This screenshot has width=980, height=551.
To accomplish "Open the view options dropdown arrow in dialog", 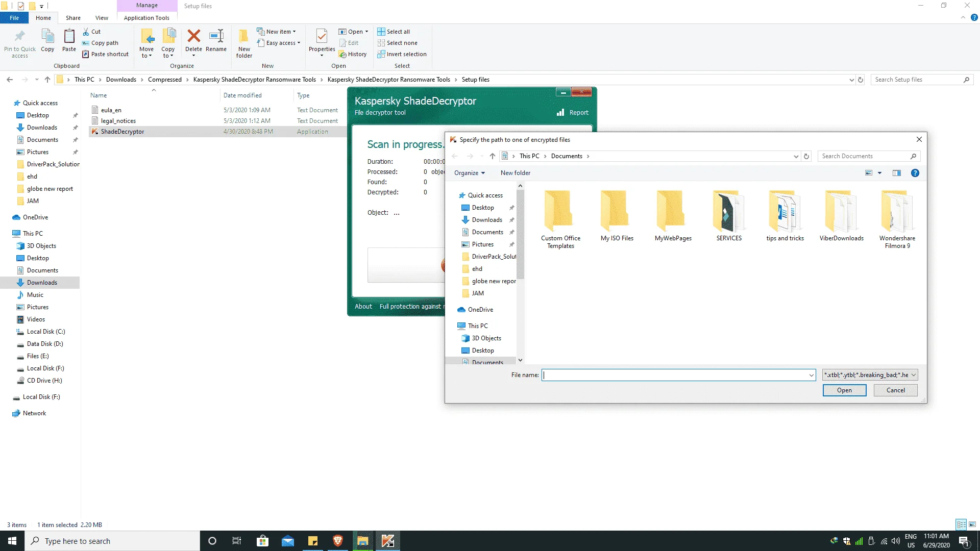I will click(879, 173).
